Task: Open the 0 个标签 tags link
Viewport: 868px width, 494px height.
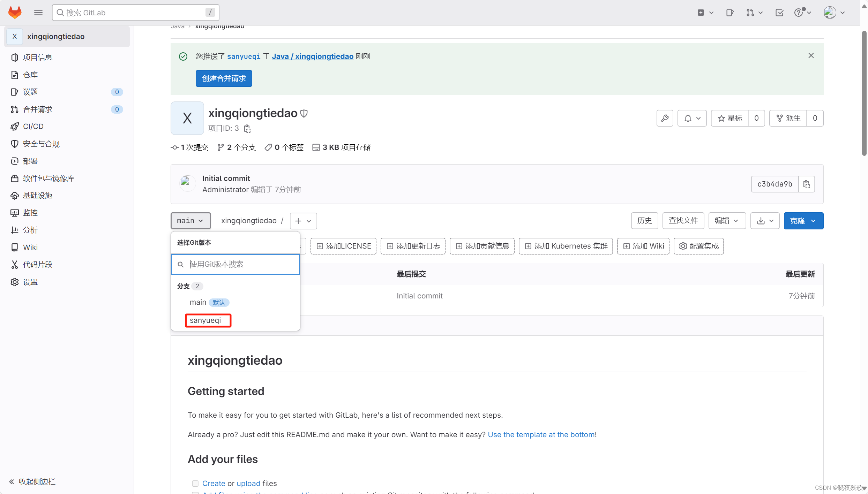Action: point(284,147)
